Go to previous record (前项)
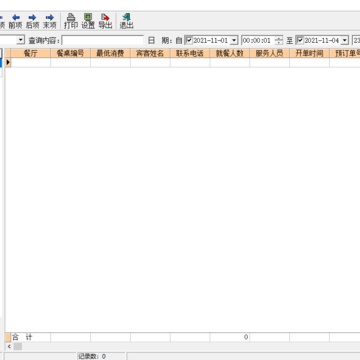 pyautogui.click(x=15, y=21)
